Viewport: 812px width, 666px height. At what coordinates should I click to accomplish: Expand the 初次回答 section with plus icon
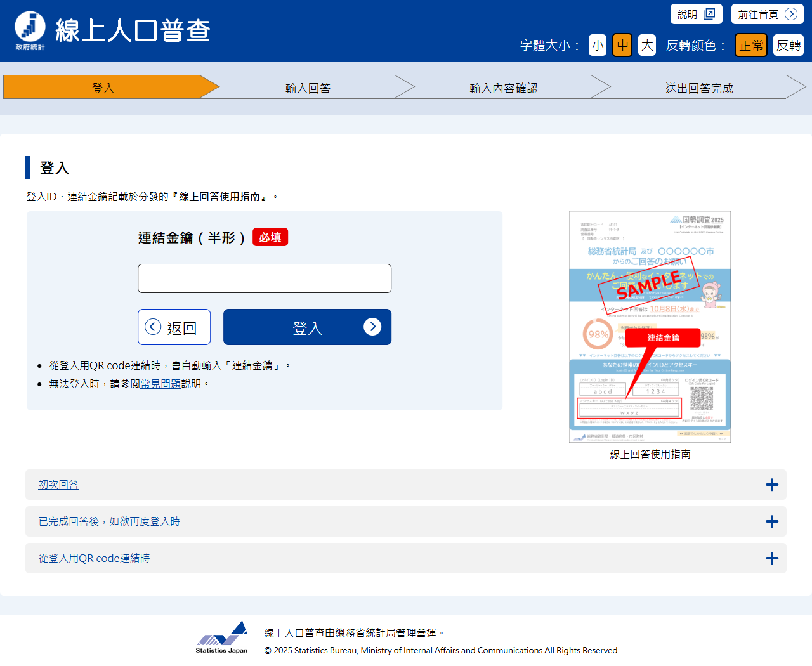click(x=771, y=485)
